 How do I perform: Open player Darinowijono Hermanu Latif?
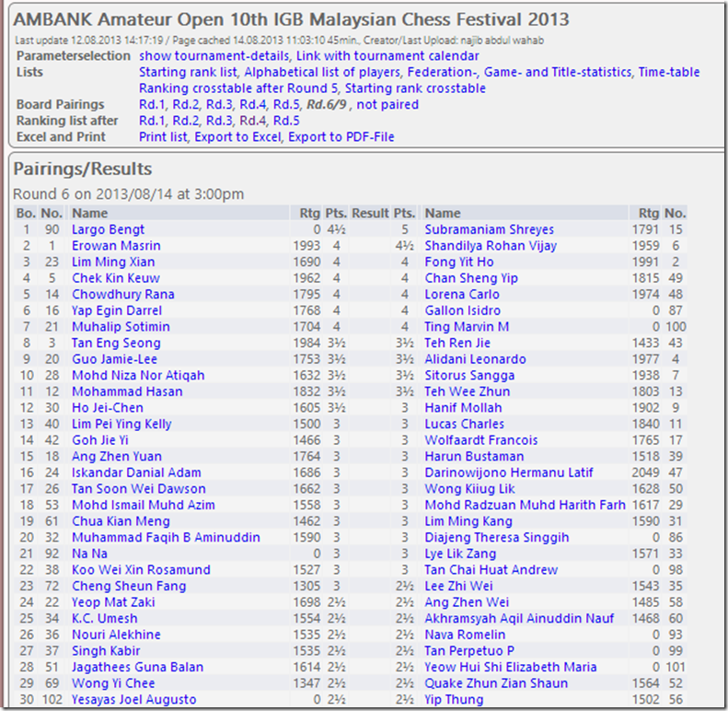[509, 473]
